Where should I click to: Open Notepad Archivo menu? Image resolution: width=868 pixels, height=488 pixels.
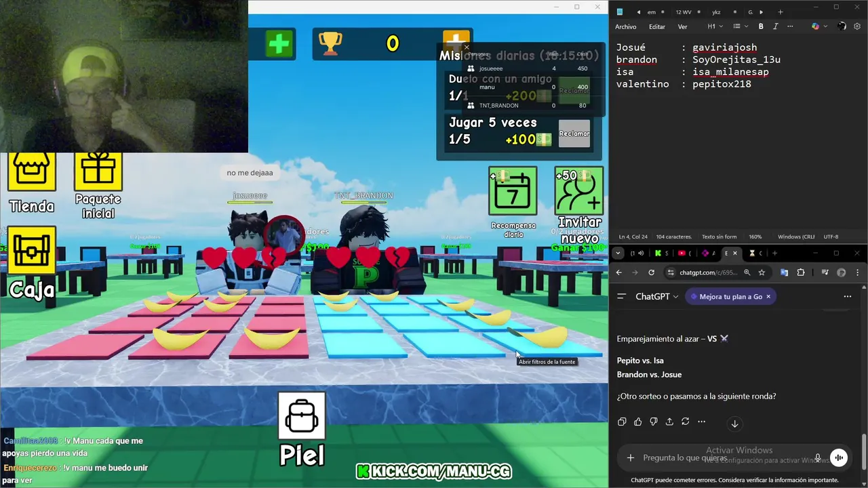click(x=625, y=26)
